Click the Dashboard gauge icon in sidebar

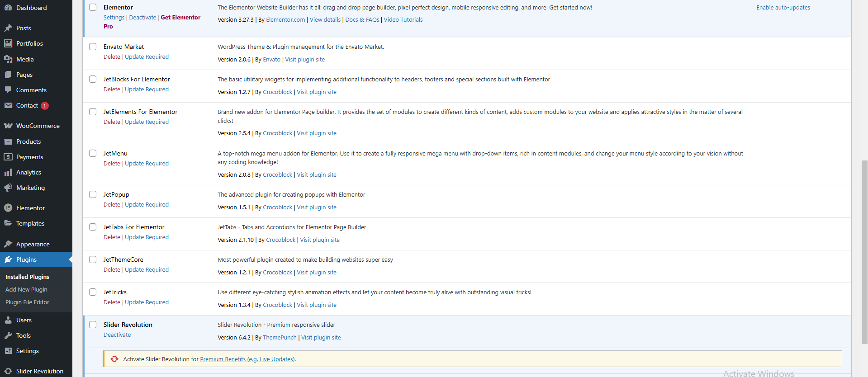(x=8, y=8)
